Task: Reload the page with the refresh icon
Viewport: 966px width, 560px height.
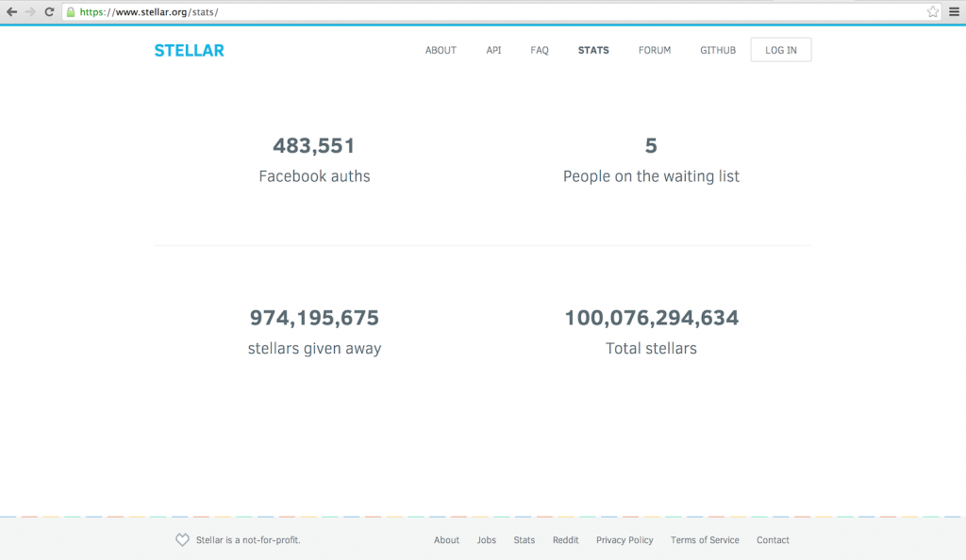Action: [x=49, y=11]
